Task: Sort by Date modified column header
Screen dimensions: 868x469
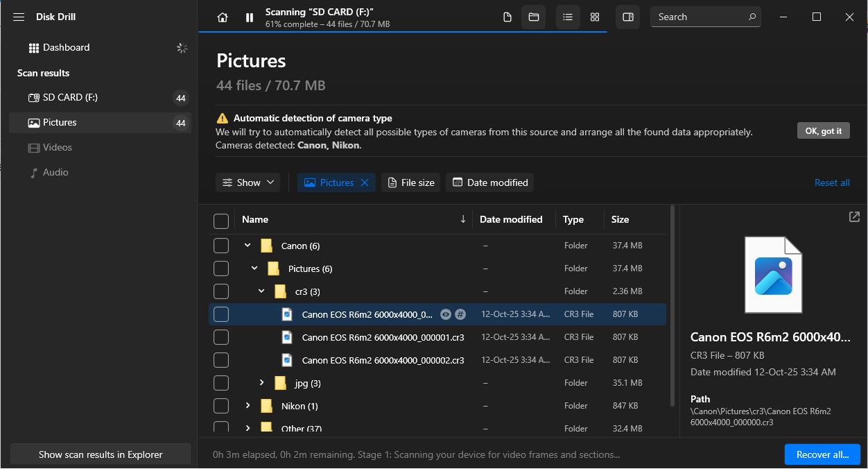Action: [511, 219]
